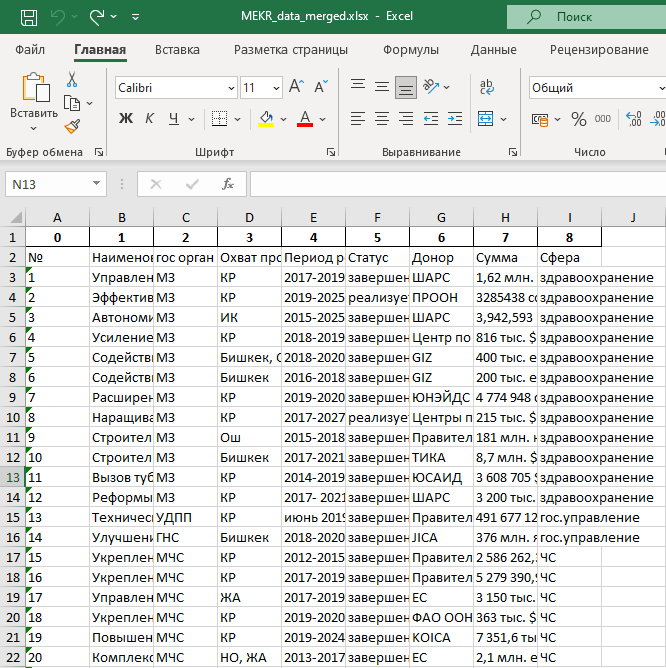Expand border options arrow
This screenshot has width=666, height=668.
point(238,120)
